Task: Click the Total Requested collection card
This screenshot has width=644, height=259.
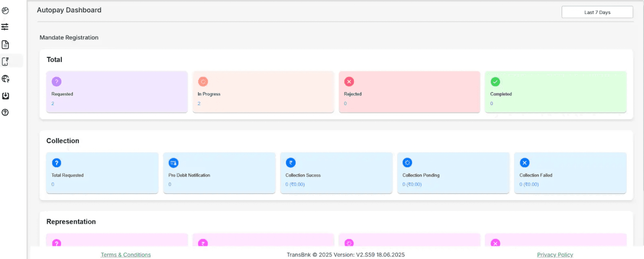Action: tap(102, 173)
